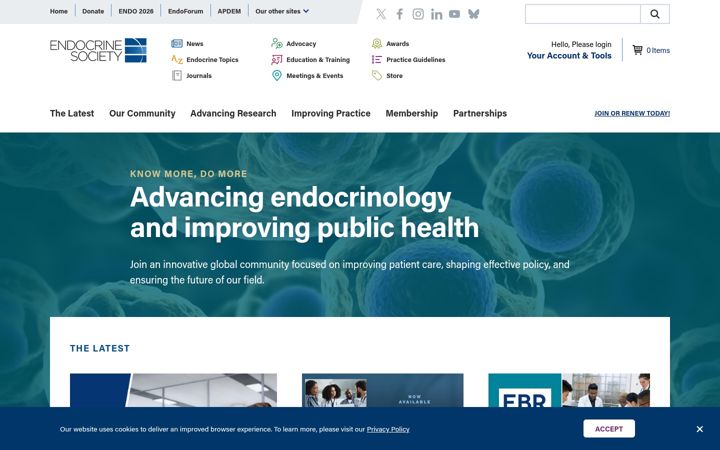Open the Advancing Research menu
720x450 pixels.
[x=233, y=113]
